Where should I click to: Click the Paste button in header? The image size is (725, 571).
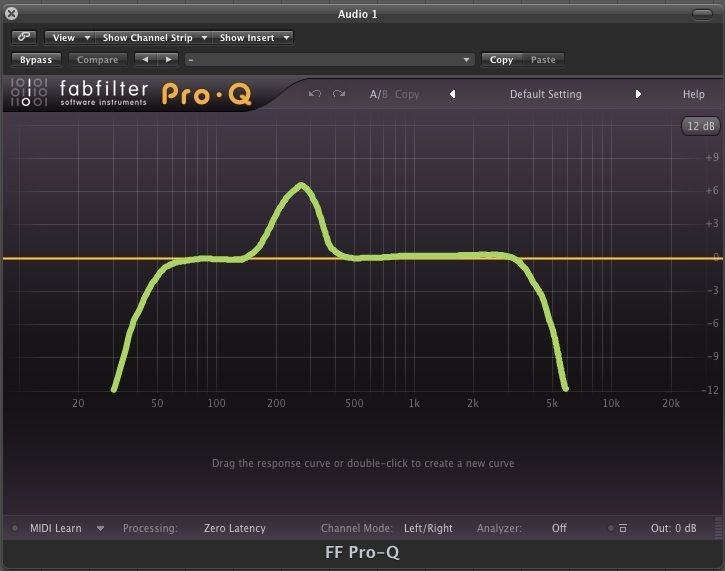[x=543, y=60]
